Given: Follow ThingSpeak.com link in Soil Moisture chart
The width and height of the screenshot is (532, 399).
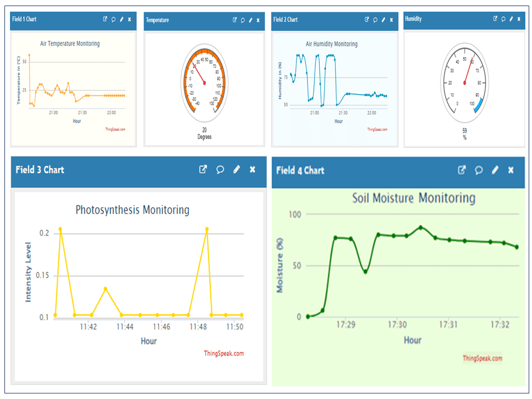Looking at the screenshot, I should point(482,359).
